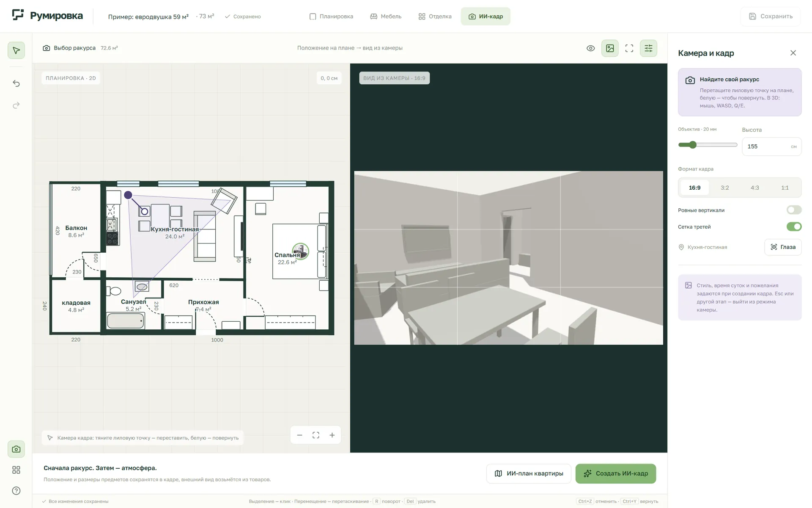Viewport: 812px width, 508px height.
Task: Click the Санузел room label
Action: pos(133,302)
